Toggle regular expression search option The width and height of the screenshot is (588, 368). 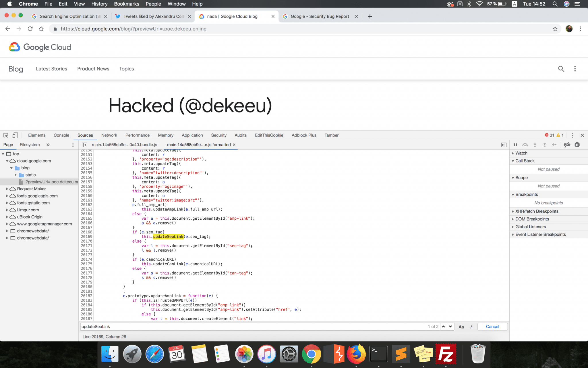[471, 327]
